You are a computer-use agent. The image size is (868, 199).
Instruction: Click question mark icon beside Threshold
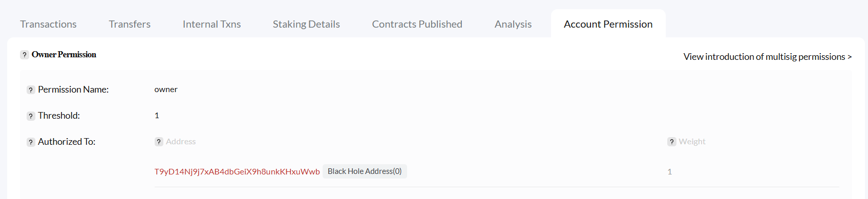31,116
